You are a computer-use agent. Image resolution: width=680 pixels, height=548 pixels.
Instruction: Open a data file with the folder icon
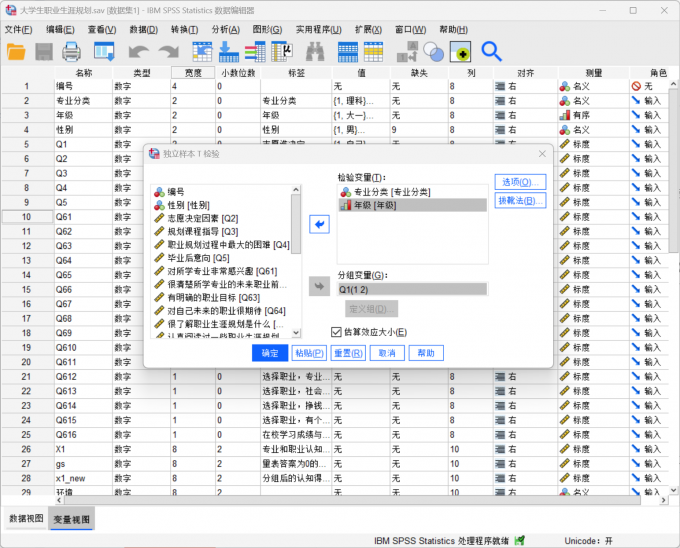16,52
